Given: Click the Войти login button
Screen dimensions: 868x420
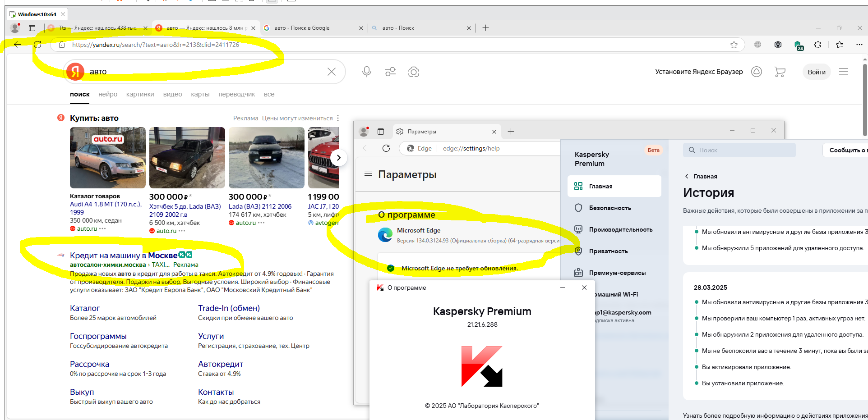Looking at the screenshot, I should (x=817, y=72).
